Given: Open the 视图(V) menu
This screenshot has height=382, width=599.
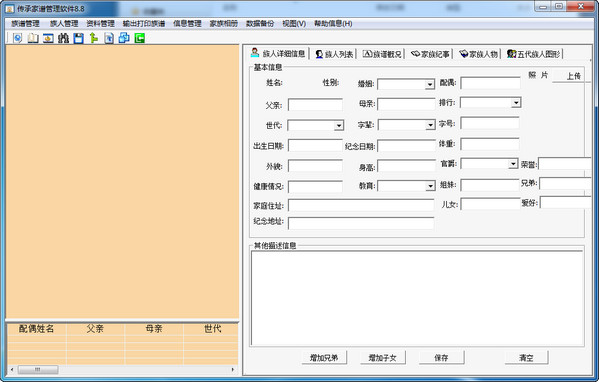Looking at the screenshot, I should click(294, 24).
